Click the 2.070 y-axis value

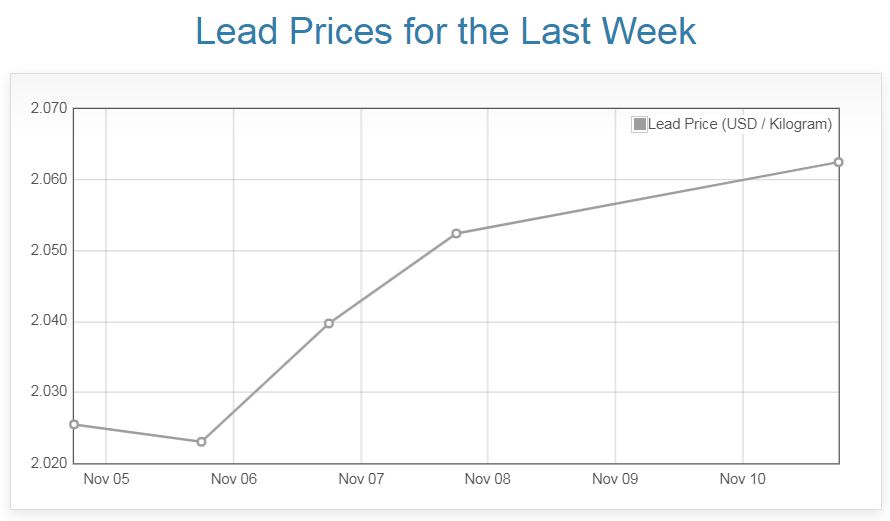point(49,108)
